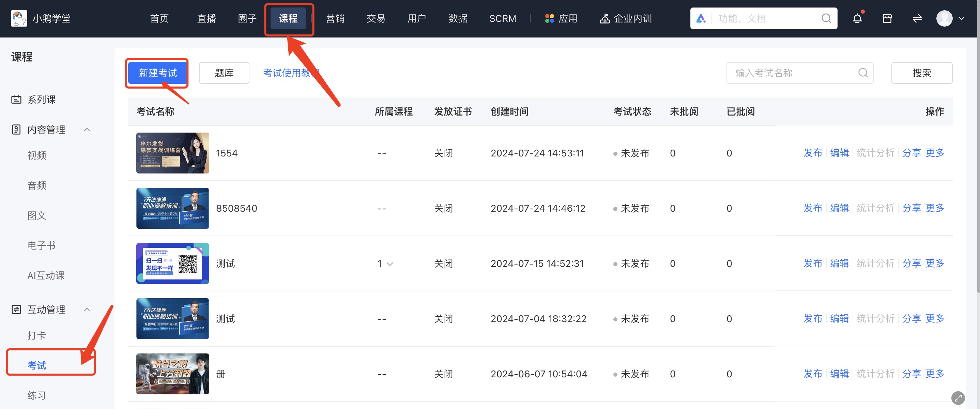Open the notifications bell icon

[x=857, y=18]
